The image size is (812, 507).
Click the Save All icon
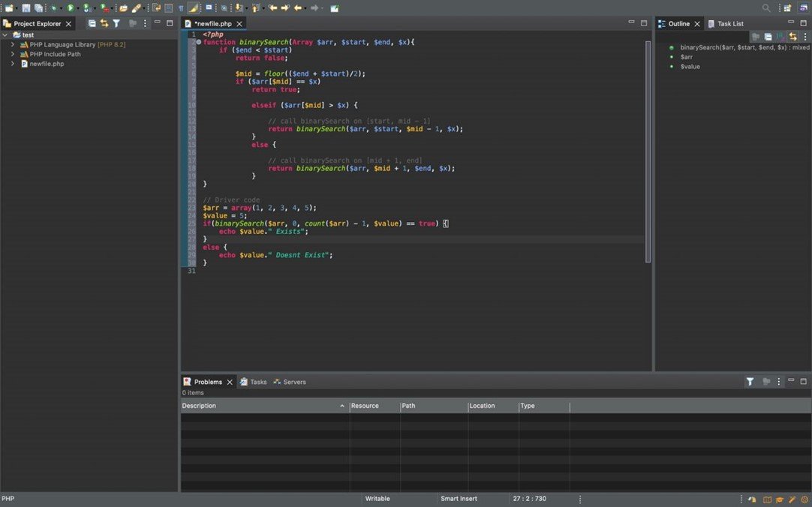point(38,7)
